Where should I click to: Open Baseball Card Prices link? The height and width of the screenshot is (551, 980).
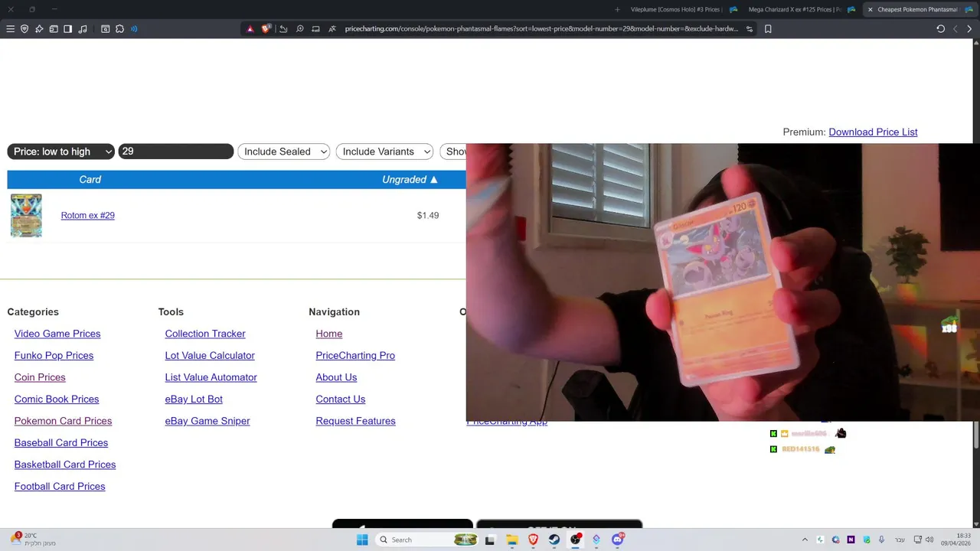click(x=61, y=442)
